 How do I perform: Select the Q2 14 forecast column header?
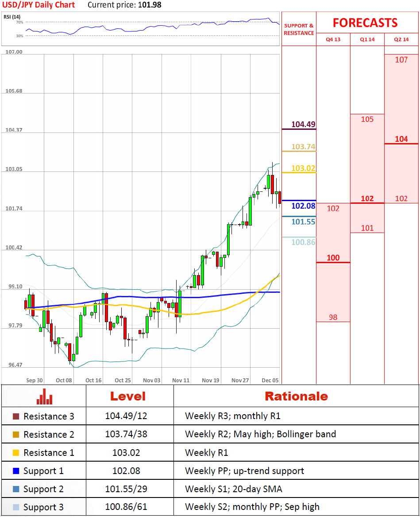click(401, 39)
